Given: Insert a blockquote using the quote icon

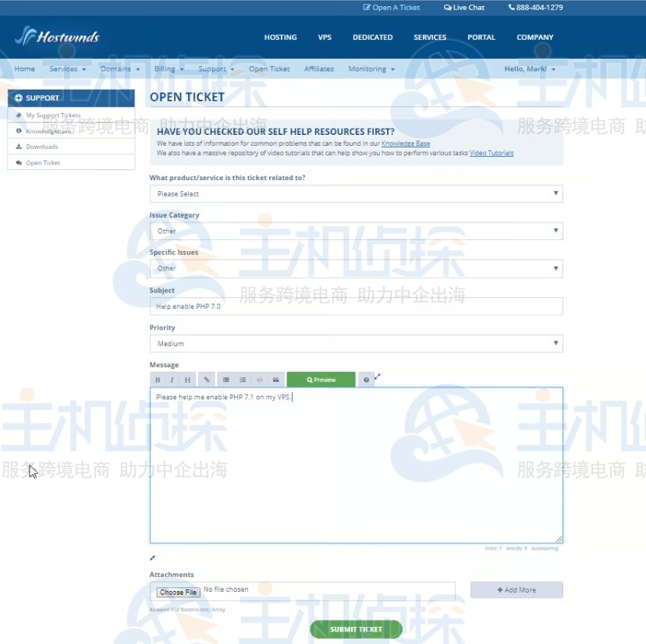Looking at the screenshot, I should (275, 379).
